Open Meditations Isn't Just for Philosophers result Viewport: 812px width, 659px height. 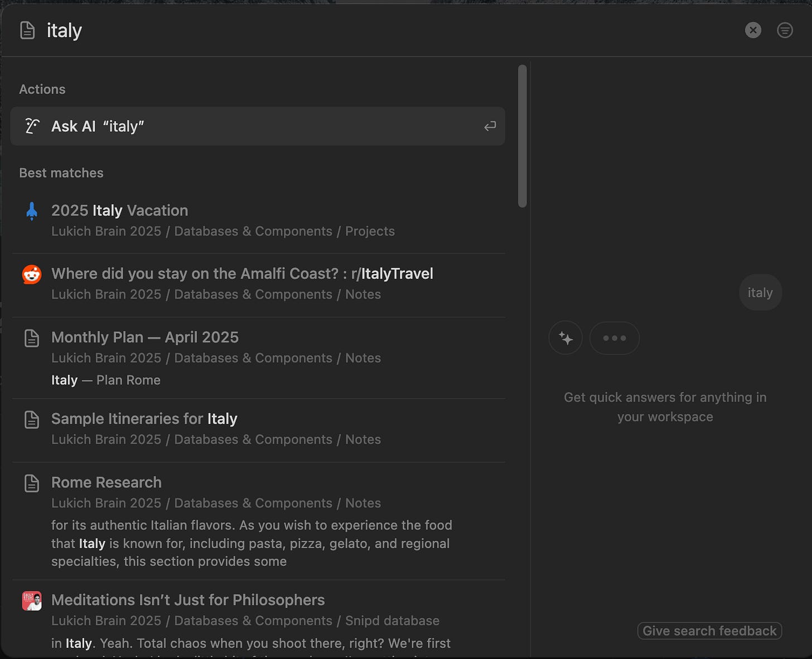coord(258,619)
